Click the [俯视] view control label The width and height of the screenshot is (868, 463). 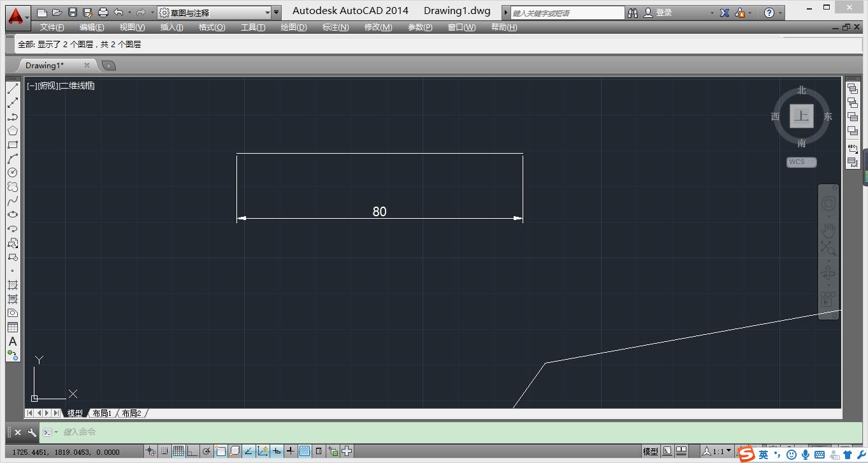(x=48, y=85)
